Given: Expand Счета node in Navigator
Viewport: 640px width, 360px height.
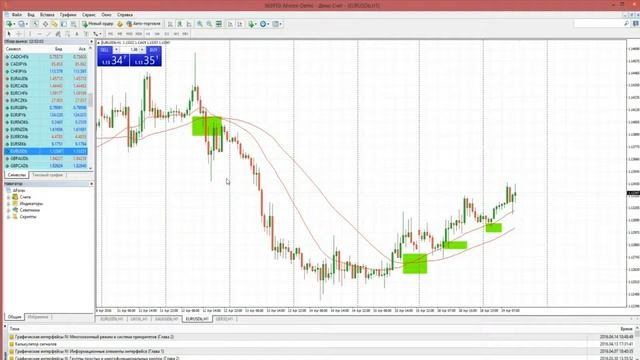Looking at the screenshot, I should pos(9,197).
